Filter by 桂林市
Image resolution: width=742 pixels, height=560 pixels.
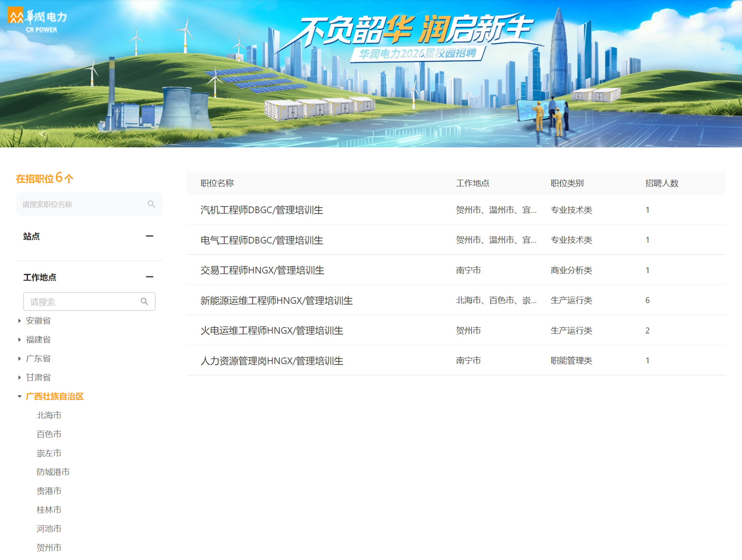pyautogui.click(x=49, y=510)
